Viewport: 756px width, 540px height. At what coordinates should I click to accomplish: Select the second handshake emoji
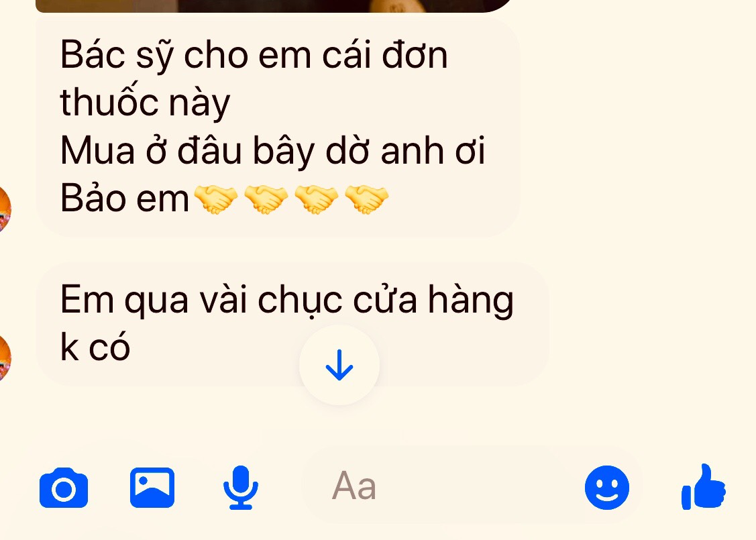266,199
